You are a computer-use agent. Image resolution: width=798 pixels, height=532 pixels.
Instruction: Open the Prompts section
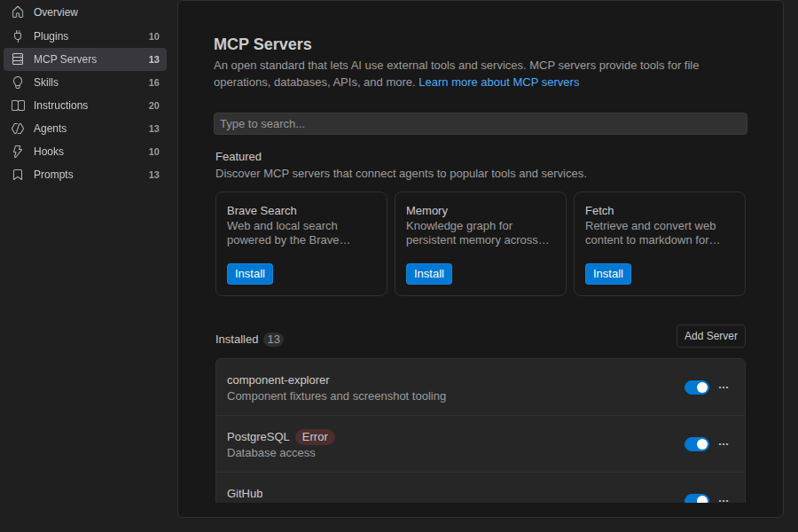tap(85, 175)
